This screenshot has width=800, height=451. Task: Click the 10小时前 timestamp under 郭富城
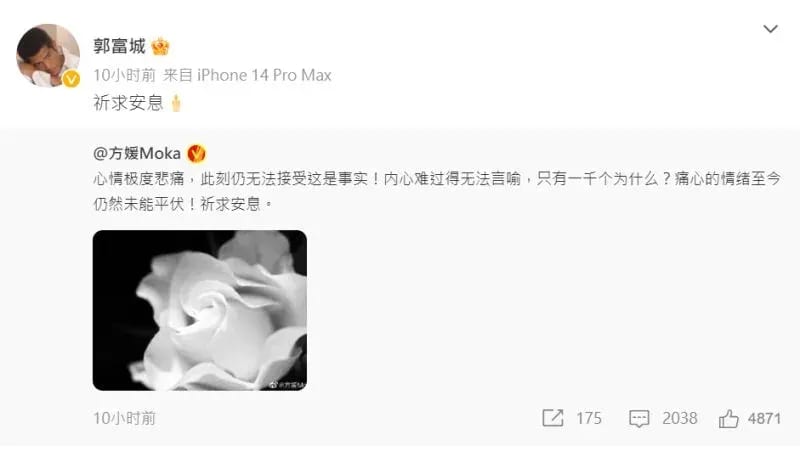(x=124, y=75)
